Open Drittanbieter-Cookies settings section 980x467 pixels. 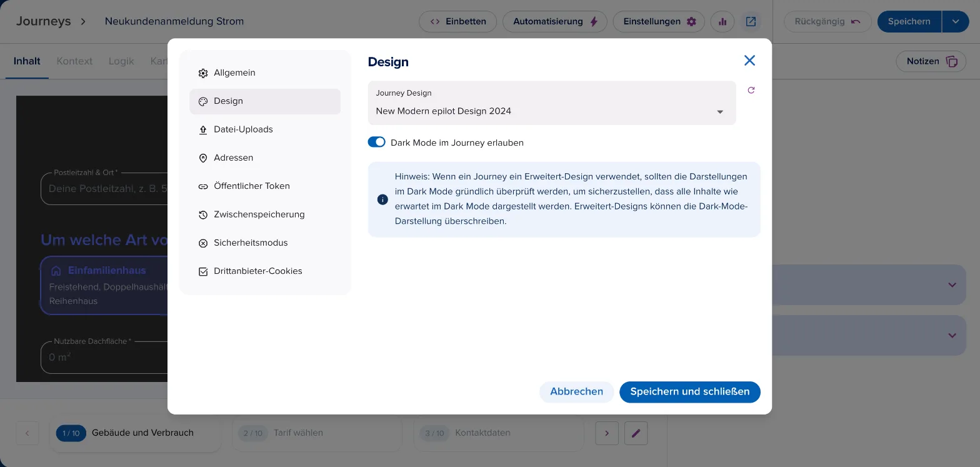(265, 271)
